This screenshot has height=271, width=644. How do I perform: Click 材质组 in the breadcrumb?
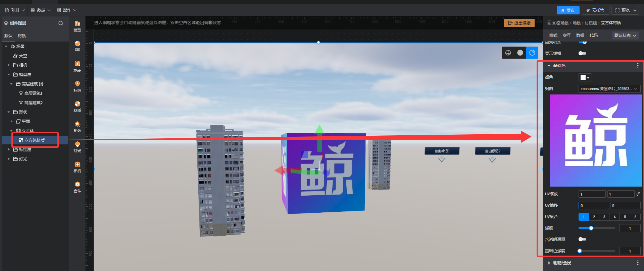click(x=591, y=23)
